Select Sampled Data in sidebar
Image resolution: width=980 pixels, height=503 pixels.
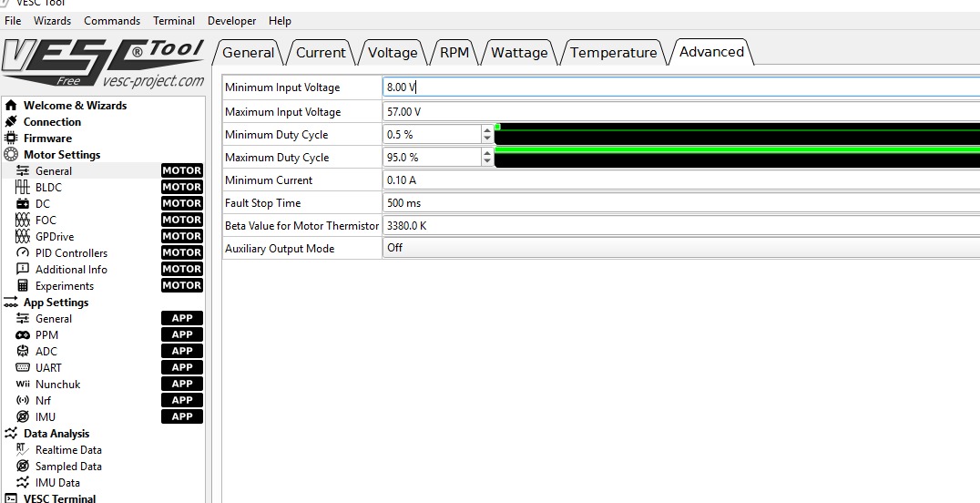pos(68,467)
